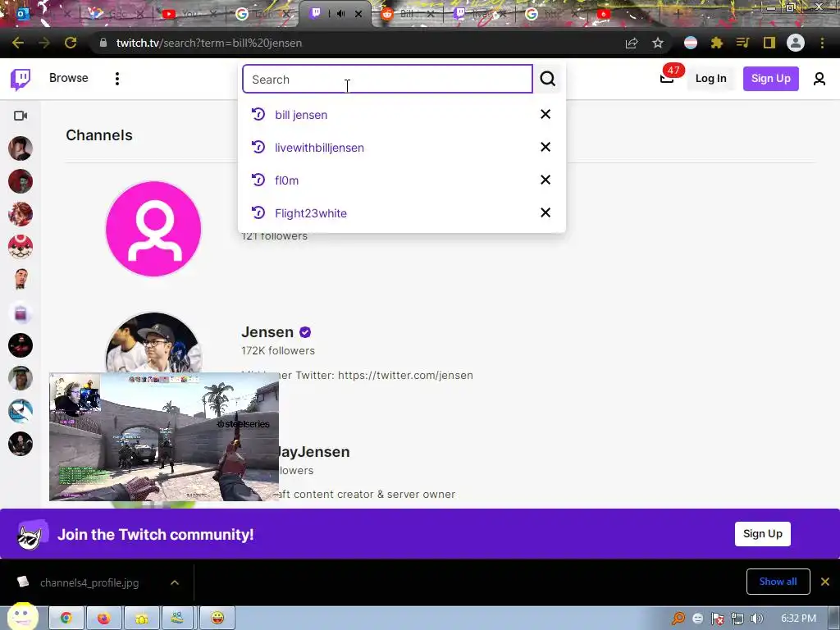Open the shark avatar sidebar channel

click(x=21, y=411)
